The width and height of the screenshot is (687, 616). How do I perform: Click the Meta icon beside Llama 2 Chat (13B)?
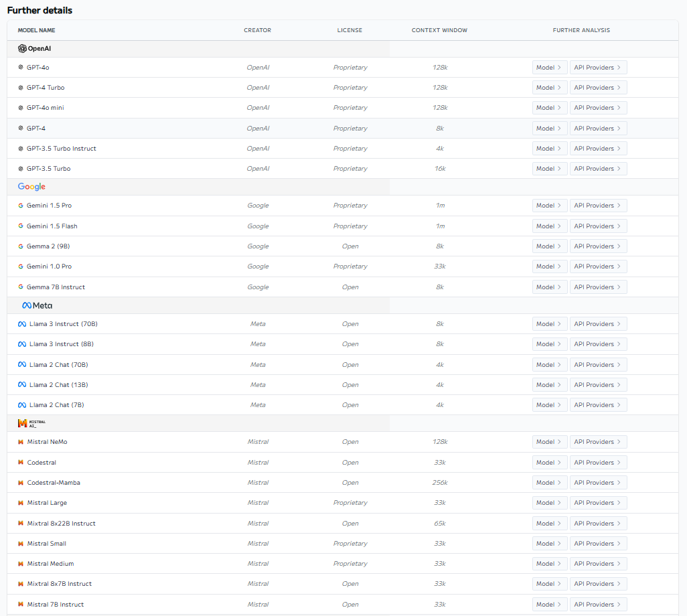click(22, 385)
